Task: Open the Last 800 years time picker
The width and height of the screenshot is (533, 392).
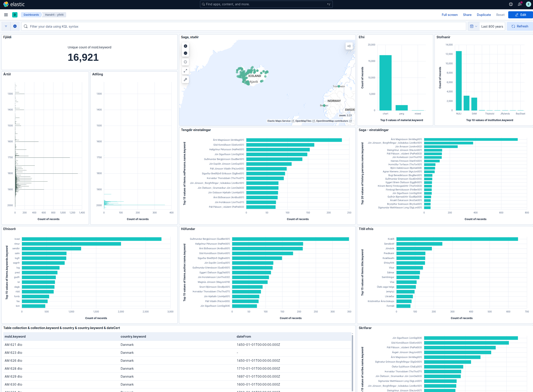Action: tap(492, 26)
